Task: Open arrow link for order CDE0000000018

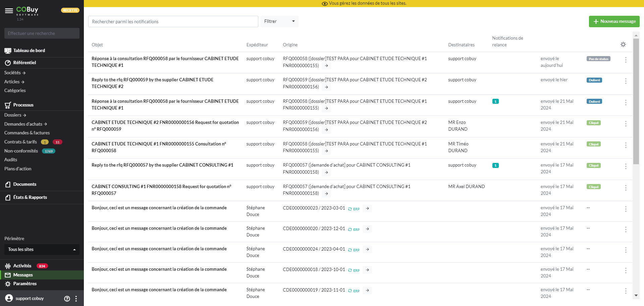Action: (368, 270)
